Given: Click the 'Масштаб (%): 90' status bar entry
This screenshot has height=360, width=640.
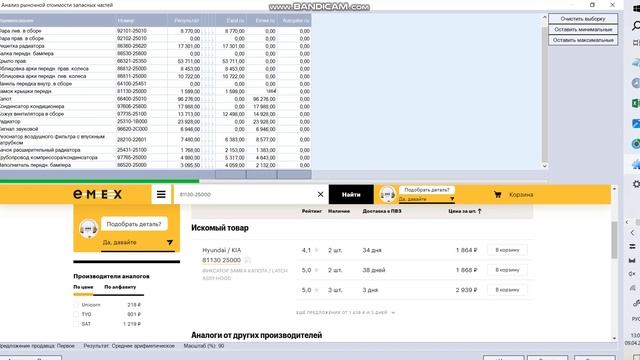Looking at the screenshot, I should tap(204, 346).
